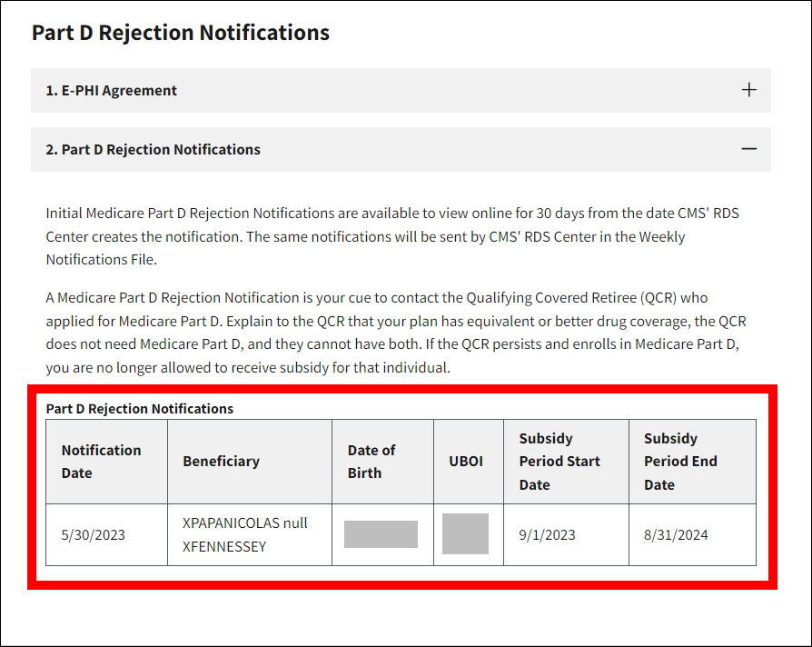
Task: Click the minus icon to collapse Part D section
Action: (748, 149)
